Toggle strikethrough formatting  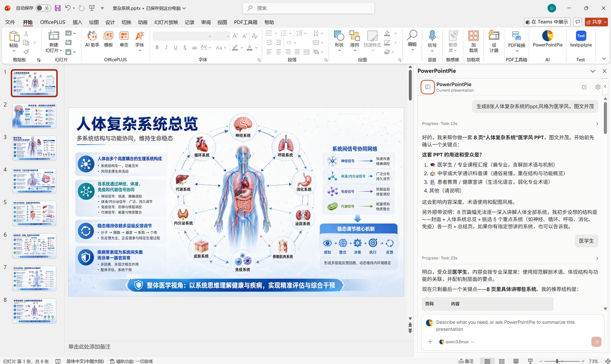pyautogui.click(x=194, y=48)
